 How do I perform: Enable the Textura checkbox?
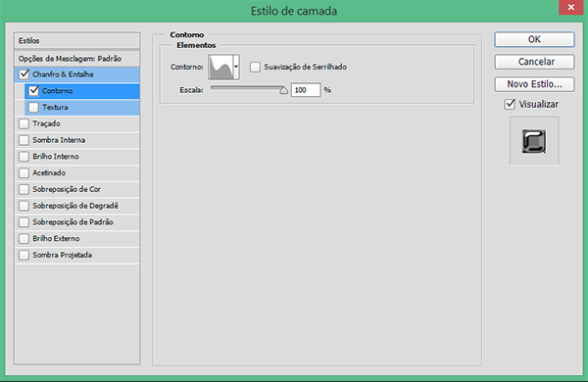click(33, 107)
